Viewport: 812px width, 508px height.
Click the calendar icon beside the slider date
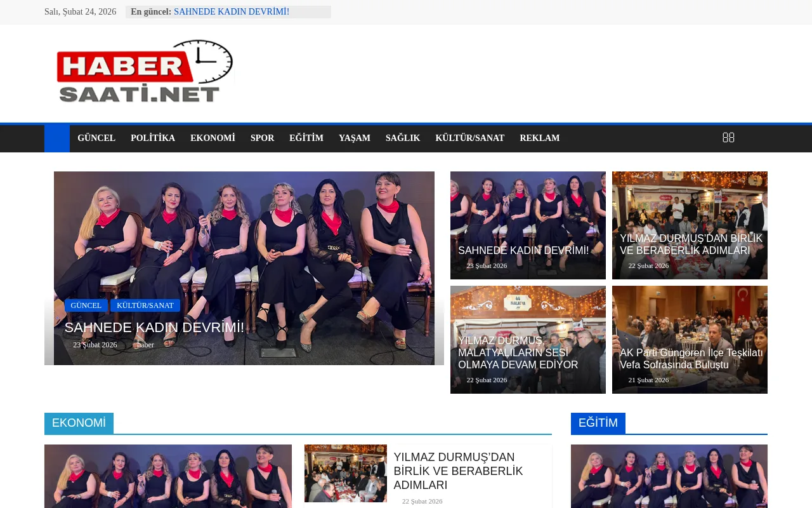[68, 344]
